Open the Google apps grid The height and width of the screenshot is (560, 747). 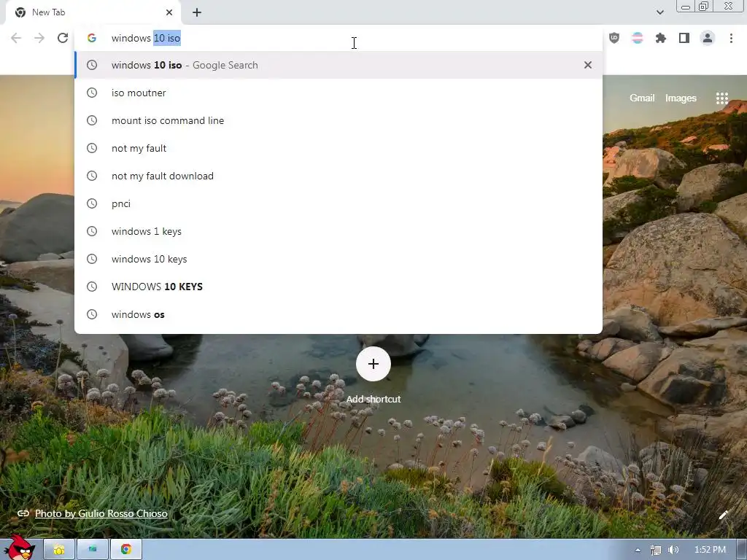(x=721, y=98)
